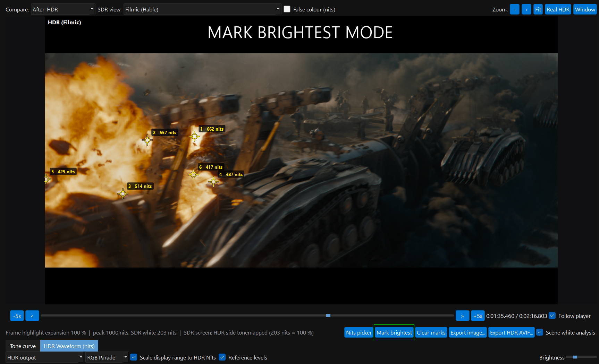The width and height of the screenshot is (599, 364).
Task: Click the timeline seek slider thumb
Action: pyautogui.click(x=328, y=315)
